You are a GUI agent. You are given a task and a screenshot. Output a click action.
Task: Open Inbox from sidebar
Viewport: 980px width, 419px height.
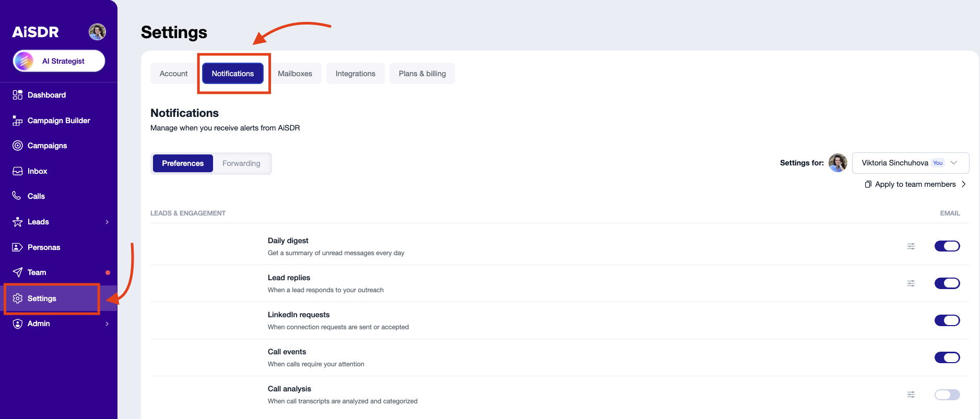tap(37, 171)
